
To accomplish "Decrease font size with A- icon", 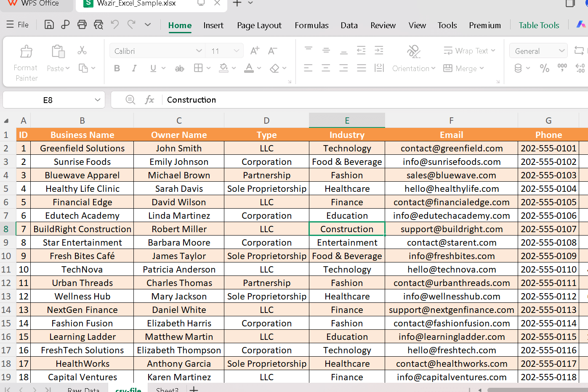I will coord(273,51).
